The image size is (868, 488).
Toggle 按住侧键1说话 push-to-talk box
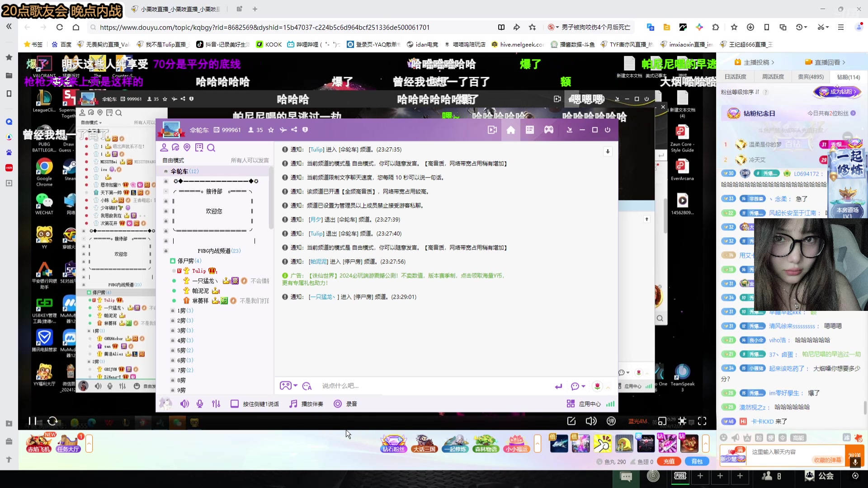(x=235, y=404)
